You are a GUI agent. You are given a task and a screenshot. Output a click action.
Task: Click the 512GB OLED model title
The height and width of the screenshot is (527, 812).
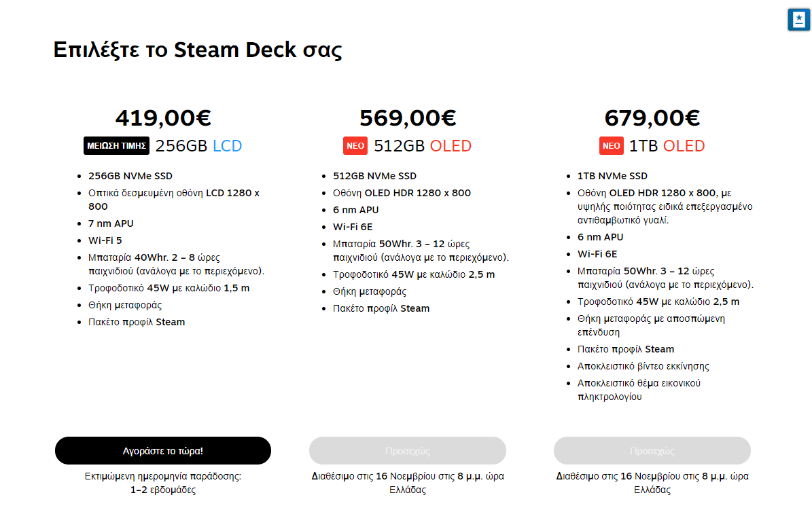[423, 146]
